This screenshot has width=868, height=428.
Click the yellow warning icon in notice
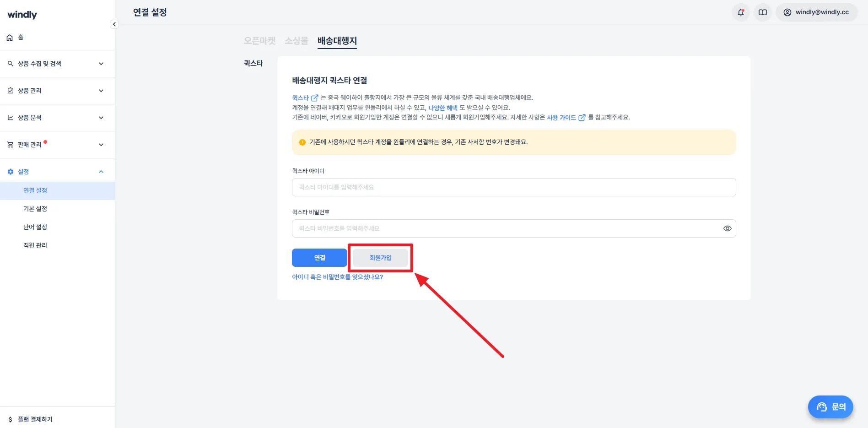pos(302,142)
